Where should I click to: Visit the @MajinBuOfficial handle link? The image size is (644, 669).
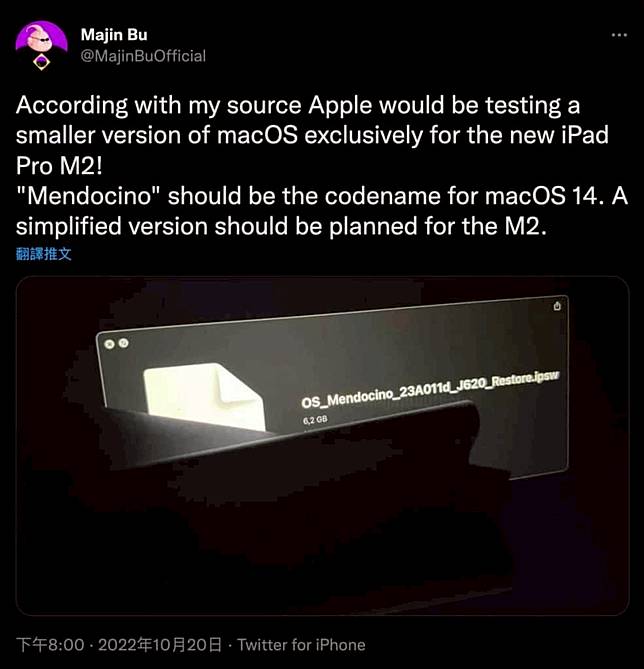[143, 56]
